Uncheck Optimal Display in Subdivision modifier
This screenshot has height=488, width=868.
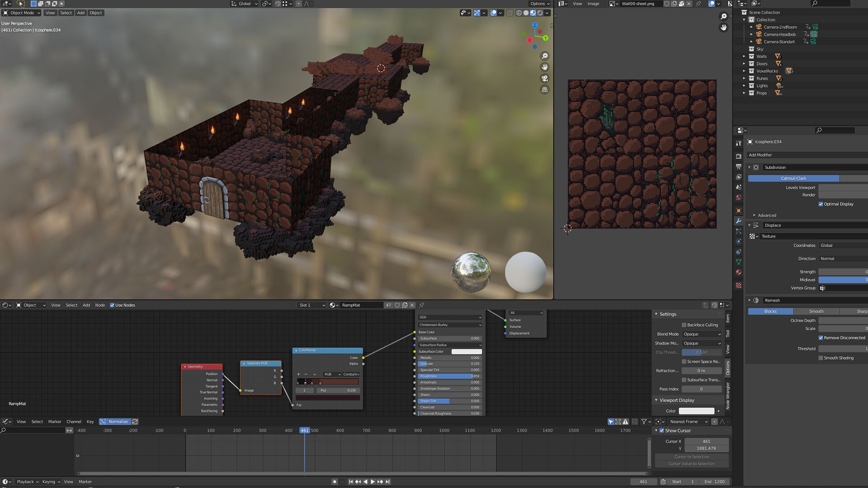click(821, 204)
